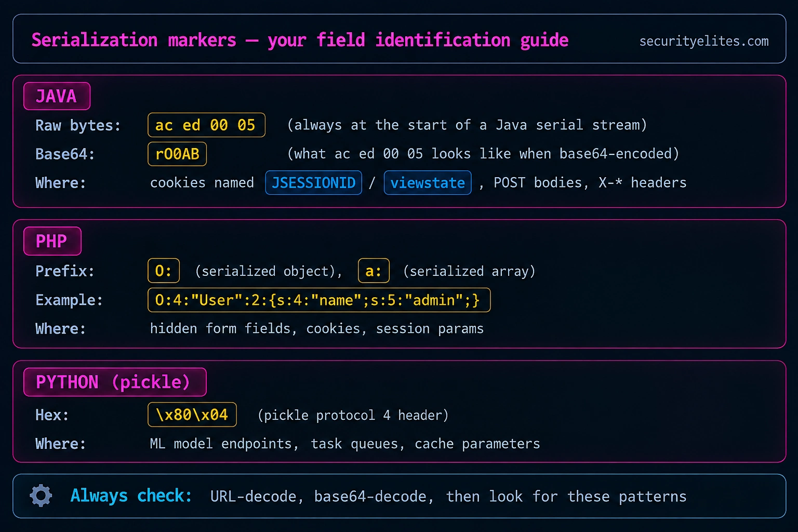The image size is (798, 532).
Task: Click the gear icon beside Always check
Action: (x=41, y=496)
